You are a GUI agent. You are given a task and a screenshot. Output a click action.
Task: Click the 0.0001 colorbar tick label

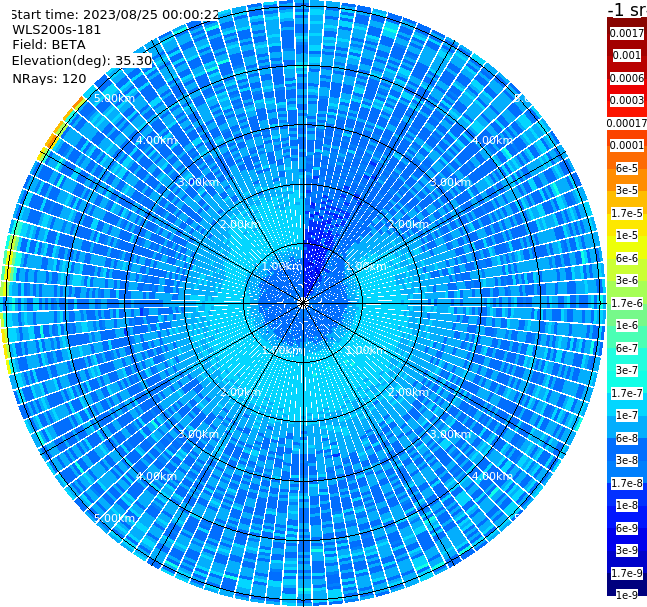pos(627,145)
